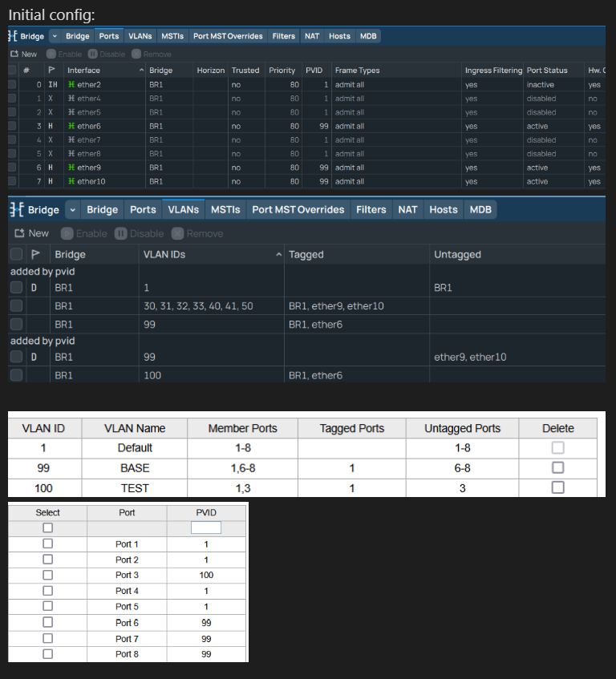Open the Bridge tab in upper panel
616x679 pixels.
tap(78, 36)
